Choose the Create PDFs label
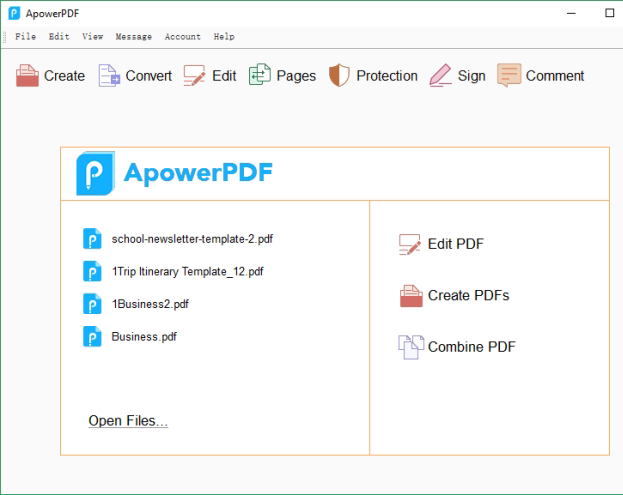 click(468, 296)
